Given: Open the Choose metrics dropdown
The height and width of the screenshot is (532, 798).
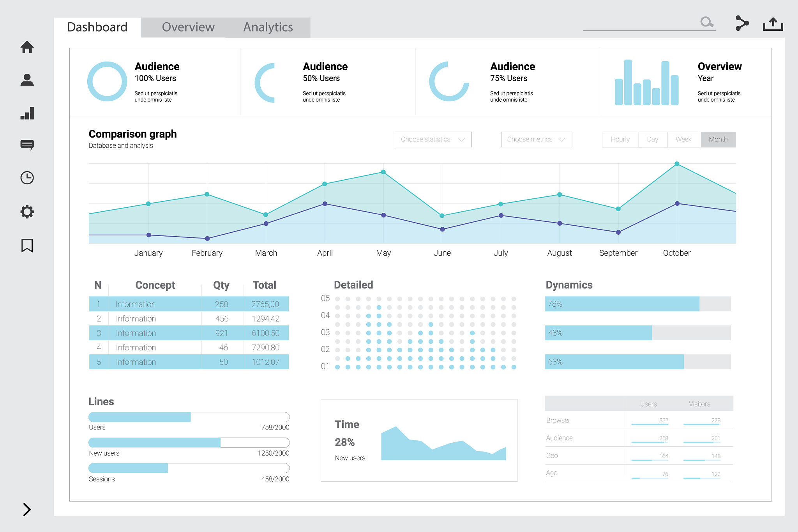Looking at the screenshot, I should 537,140.
